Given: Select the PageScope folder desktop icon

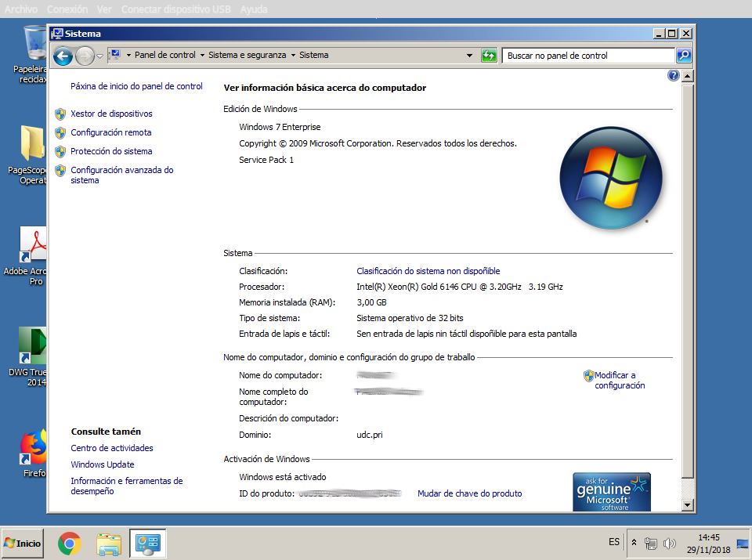Looking at the screenshot, I should (x=28, y=155).
